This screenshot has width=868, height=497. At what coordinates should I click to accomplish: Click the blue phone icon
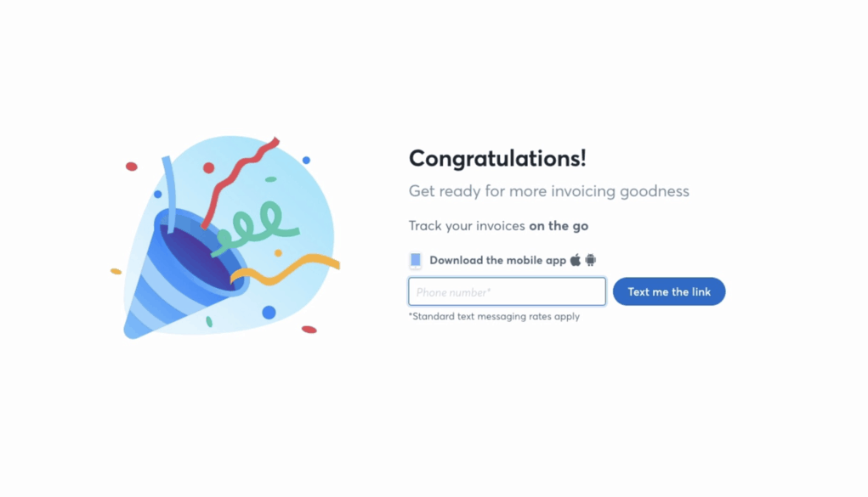point(416,260)
